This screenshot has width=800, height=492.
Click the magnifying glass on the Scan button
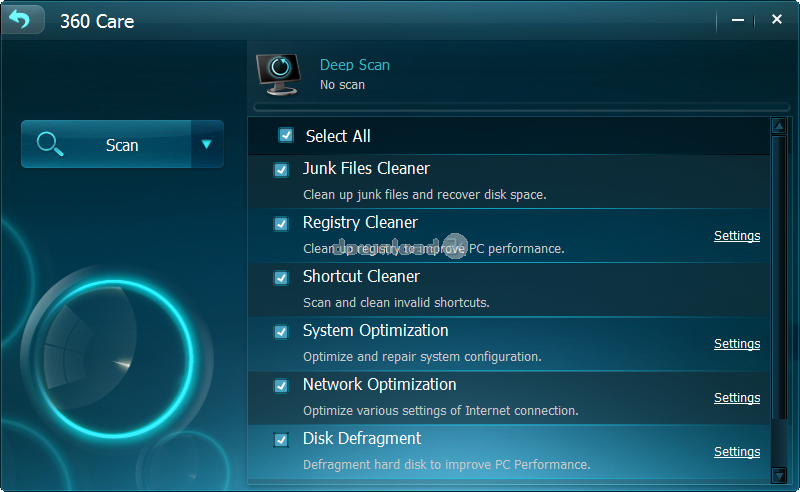[50, 144]
